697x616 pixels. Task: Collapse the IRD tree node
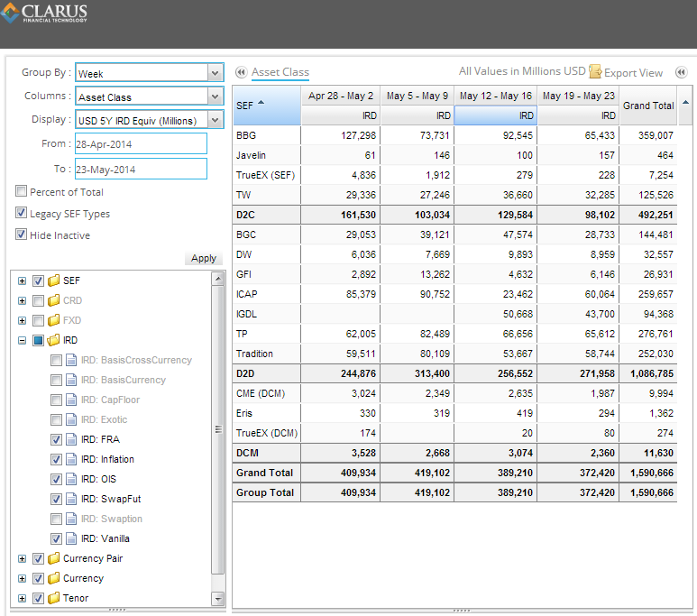(x=22, y=340)
